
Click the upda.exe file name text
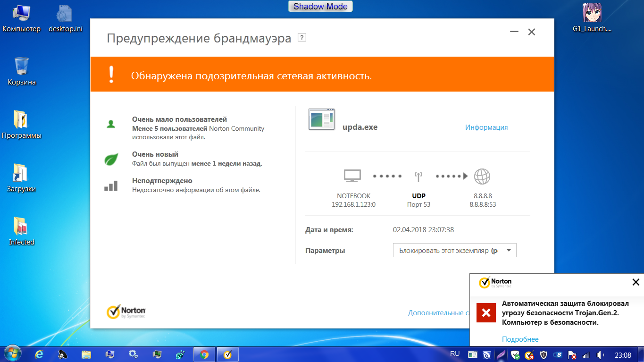pyautogui.click(x=360, y=127)
